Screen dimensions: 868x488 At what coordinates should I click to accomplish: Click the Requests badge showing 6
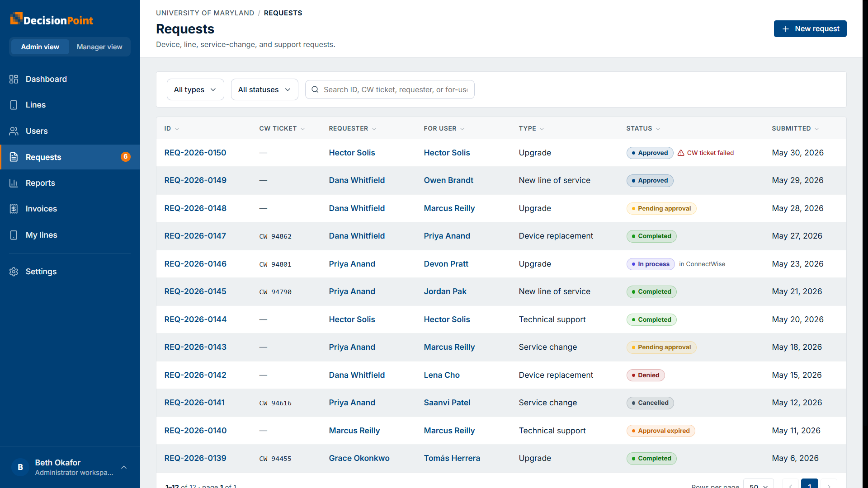point(126,157)
